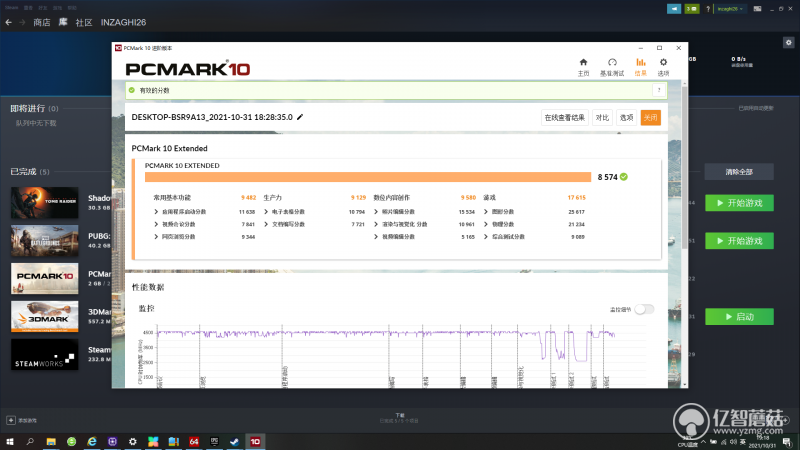The height and width of the screenshot is (450, 800).
Task: Select PUBG Battlegrounds thumbnail
Action: point(45,240)
